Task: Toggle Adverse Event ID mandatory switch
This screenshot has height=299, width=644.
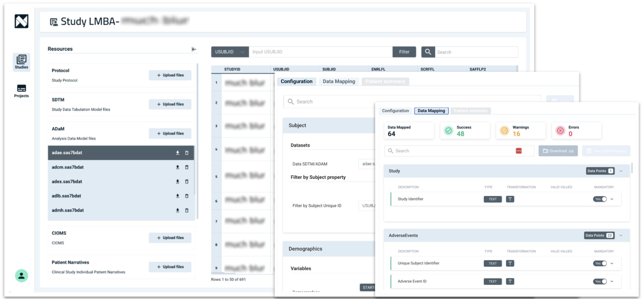Action: pos(600,282)
